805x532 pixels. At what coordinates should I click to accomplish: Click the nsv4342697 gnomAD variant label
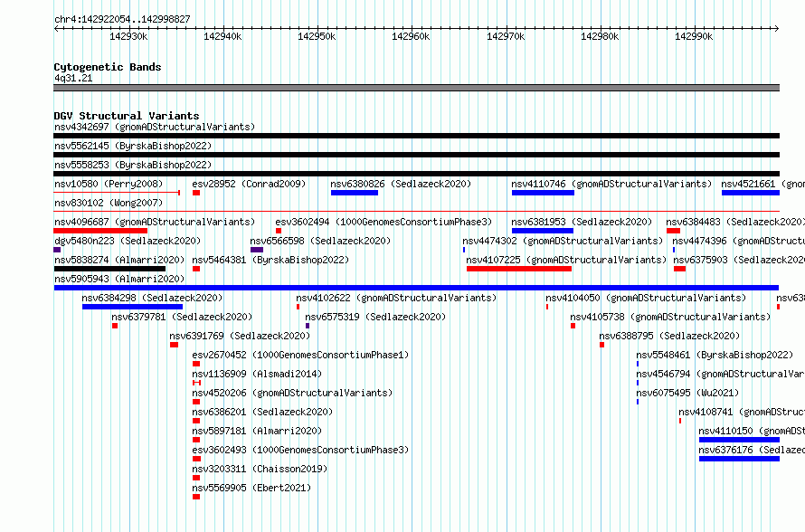click(x=155, y=127)
